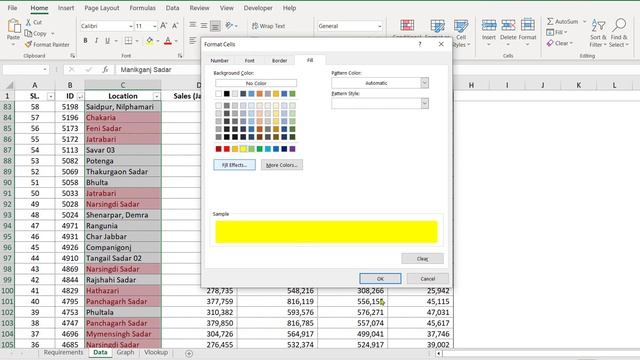Viewport: 640px width, 360px height.
Task: Open the General number format dropdown
Action: [x=380, y=26]
